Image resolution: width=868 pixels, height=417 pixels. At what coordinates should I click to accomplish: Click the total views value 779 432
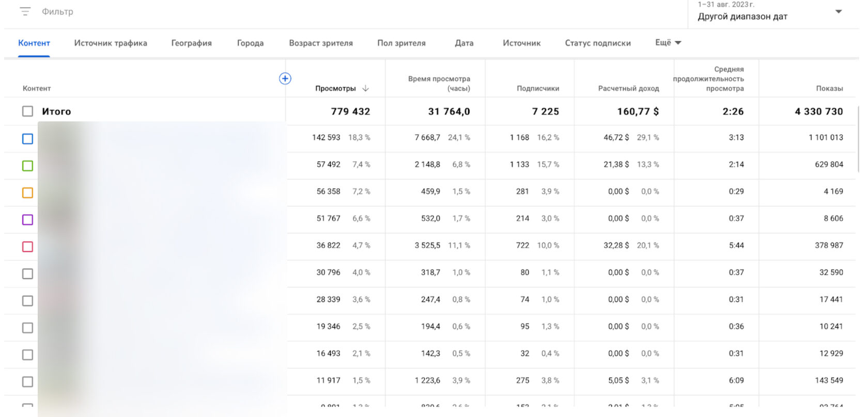click(350, 111)
